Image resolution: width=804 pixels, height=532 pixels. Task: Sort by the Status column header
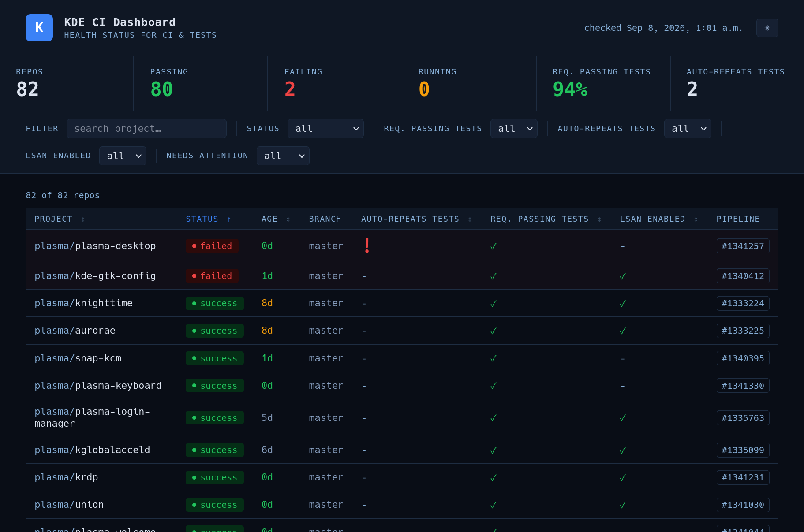[209, 219]
